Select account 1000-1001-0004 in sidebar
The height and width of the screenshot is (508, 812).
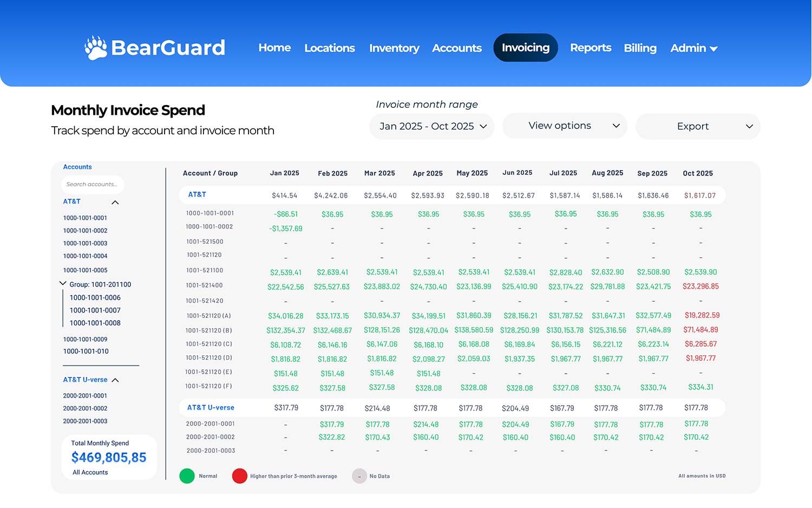pyautogui.click(x=85, y=256)
